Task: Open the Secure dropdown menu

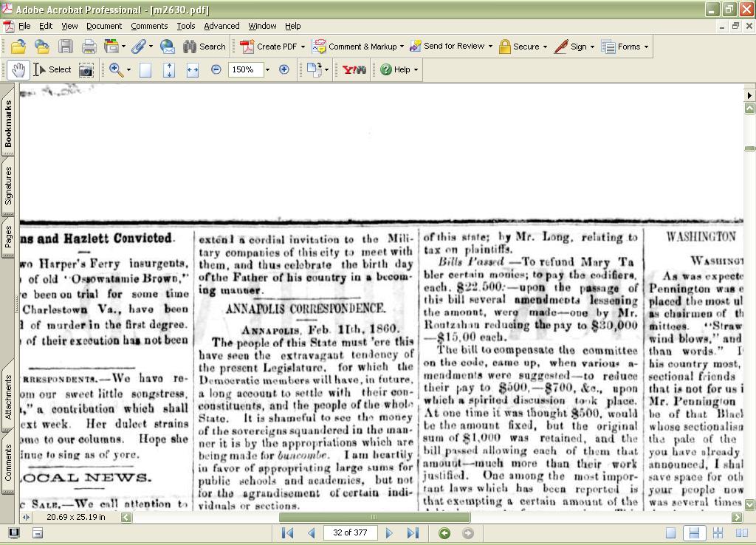Action: pyautogui.click(x=545, y=47)
